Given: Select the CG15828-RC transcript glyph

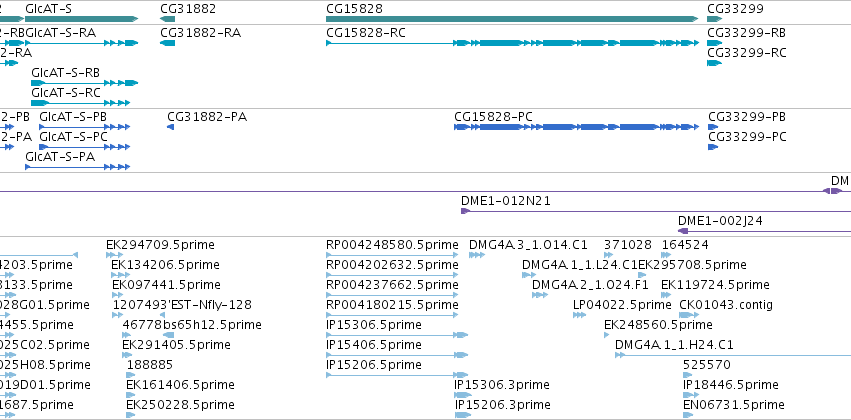Looking at the screenshot, I should point(512,43).
